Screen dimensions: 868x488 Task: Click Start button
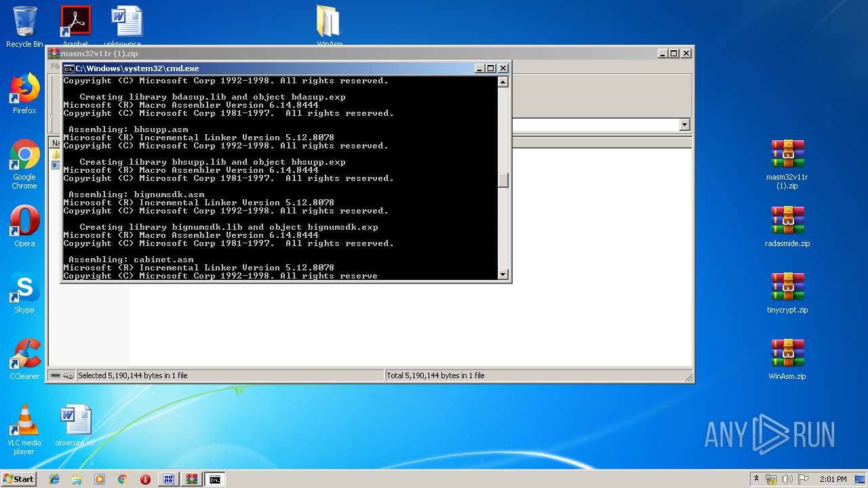click(18, 479)
